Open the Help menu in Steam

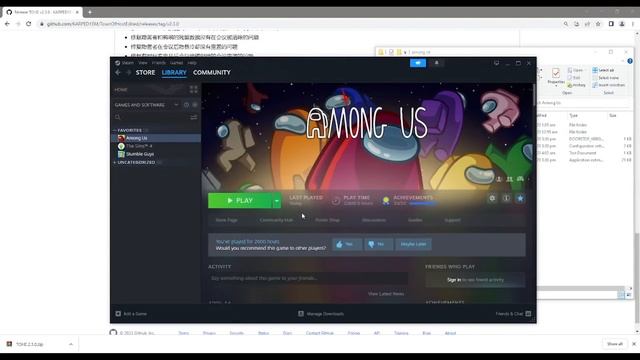point(192,63)
